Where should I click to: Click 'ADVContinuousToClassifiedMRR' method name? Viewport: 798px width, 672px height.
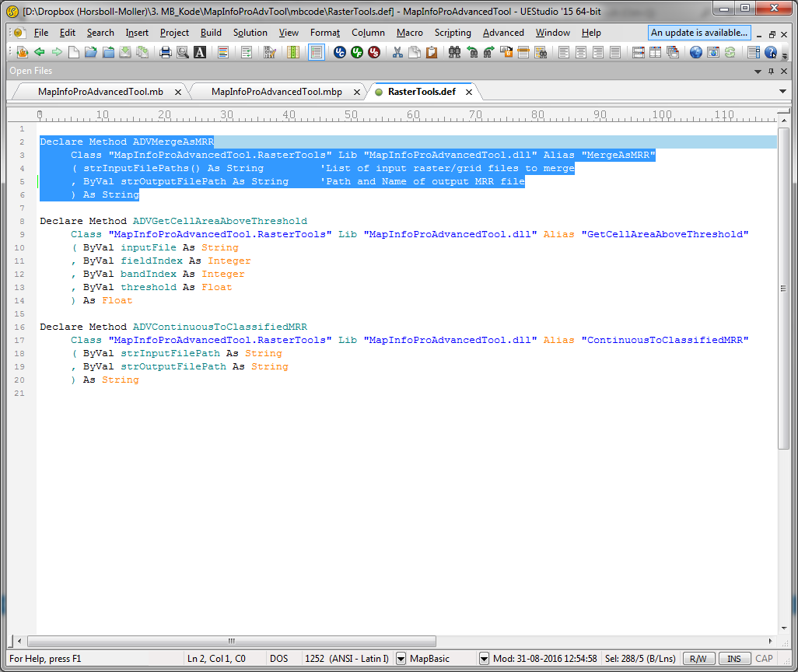220,327
